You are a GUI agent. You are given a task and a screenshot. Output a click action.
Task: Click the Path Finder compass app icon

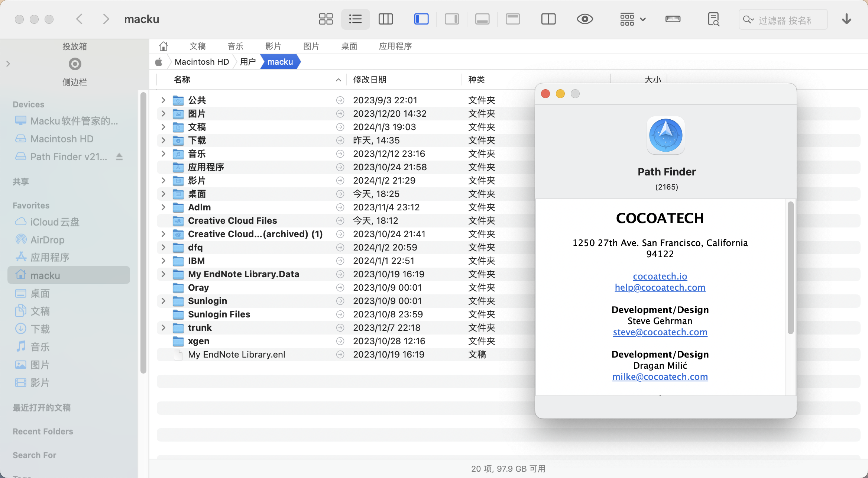(x=665, y=135)
